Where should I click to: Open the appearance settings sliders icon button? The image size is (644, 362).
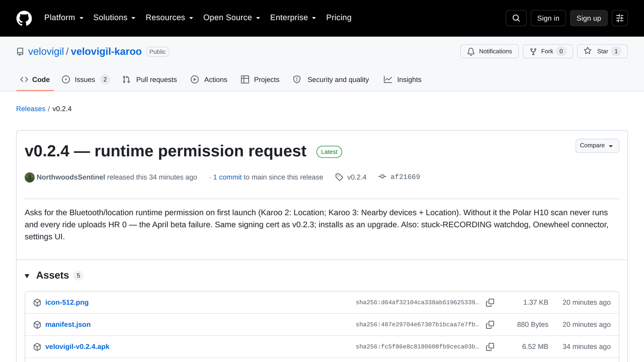click(x=620, y=18)
